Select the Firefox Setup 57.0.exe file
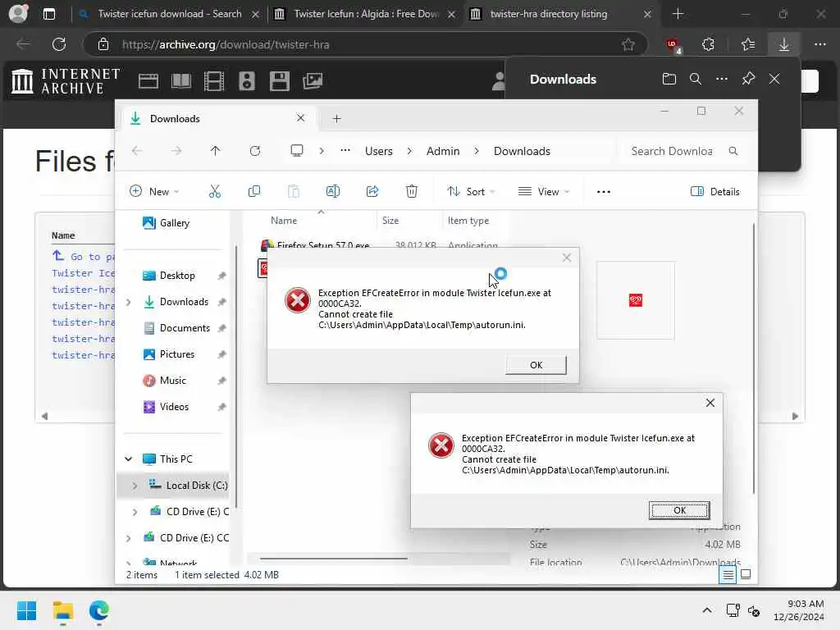The width and height of the screenshot is (840, 630). tap(322, 245)
